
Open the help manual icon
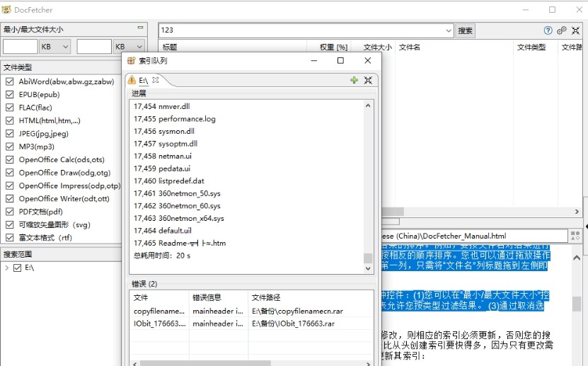[548, 30]
